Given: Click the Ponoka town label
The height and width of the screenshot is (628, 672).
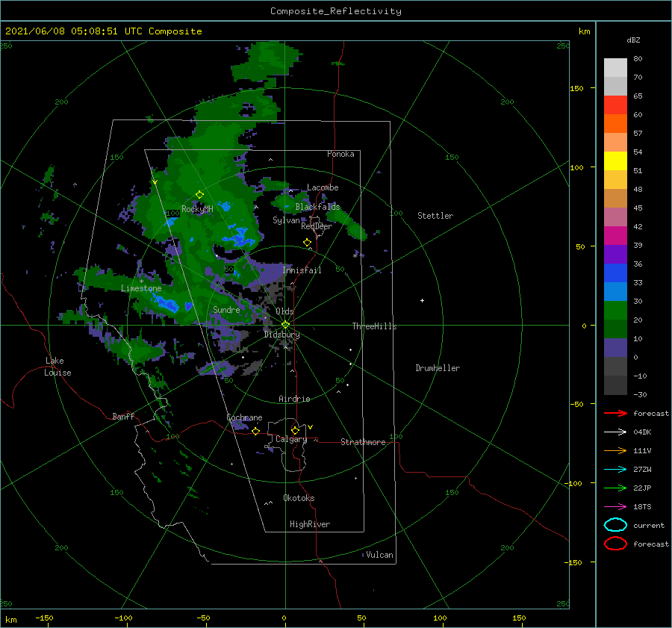Looking at the screenshot, I should 340,154.
